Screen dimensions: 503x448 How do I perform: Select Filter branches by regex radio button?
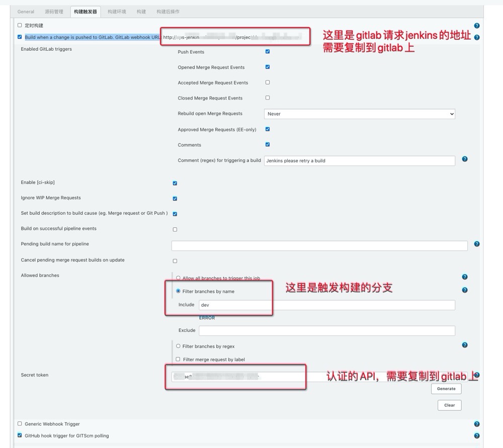(x=178, y=346)
